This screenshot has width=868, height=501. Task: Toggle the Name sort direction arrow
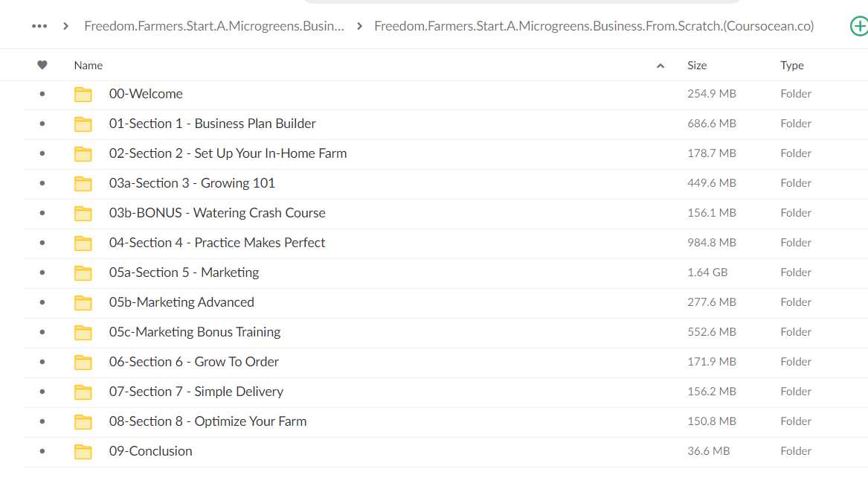660,66
